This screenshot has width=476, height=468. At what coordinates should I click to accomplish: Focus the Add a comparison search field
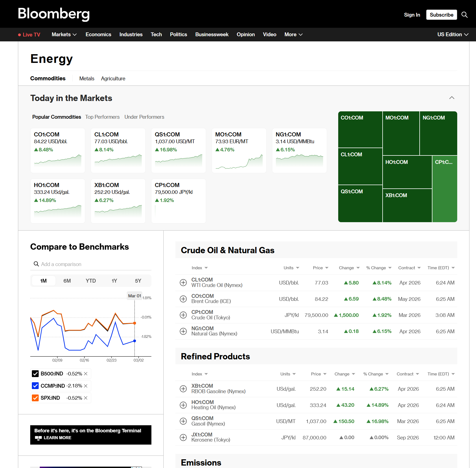[x=93, y=264]
